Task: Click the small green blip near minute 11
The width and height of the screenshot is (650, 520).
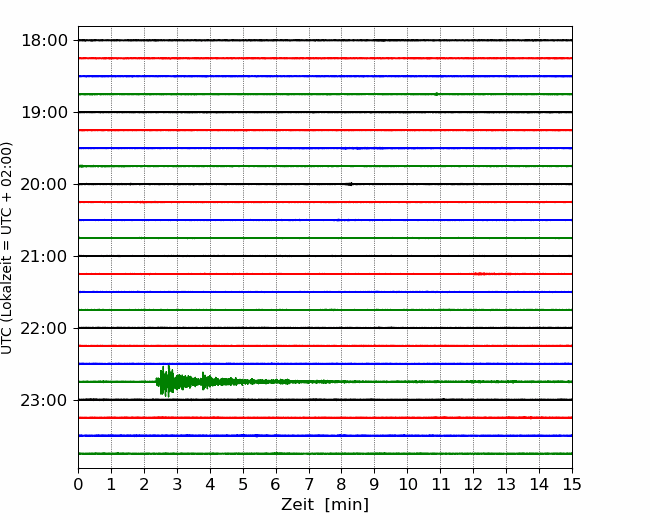Action: click(x=436, y=94)
